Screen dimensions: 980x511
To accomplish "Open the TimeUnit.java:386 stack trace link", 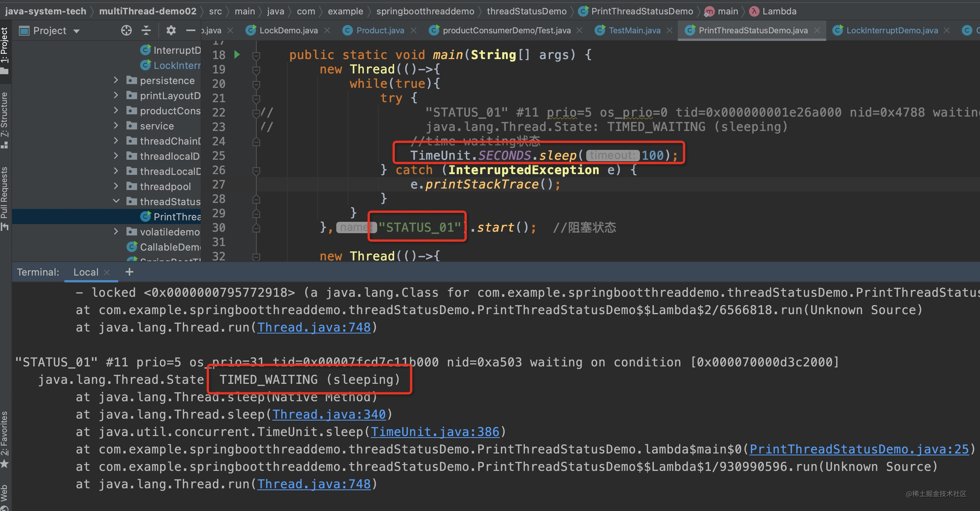I will (434, 432).
